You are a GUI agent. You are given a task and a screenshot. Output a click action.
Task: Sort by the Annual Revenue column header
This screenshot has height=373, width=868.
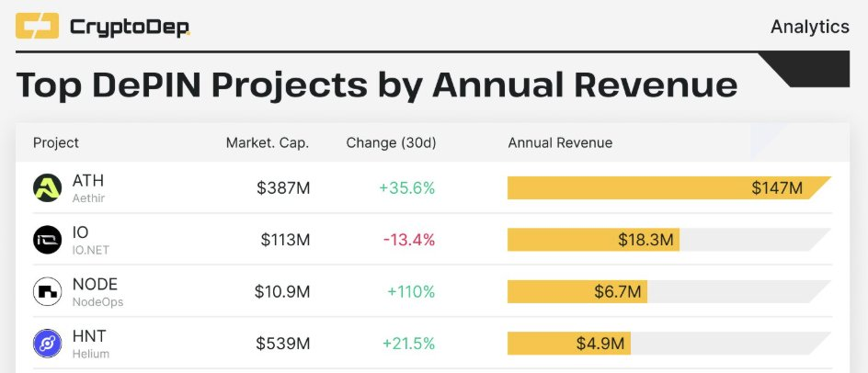pos(560,142)
